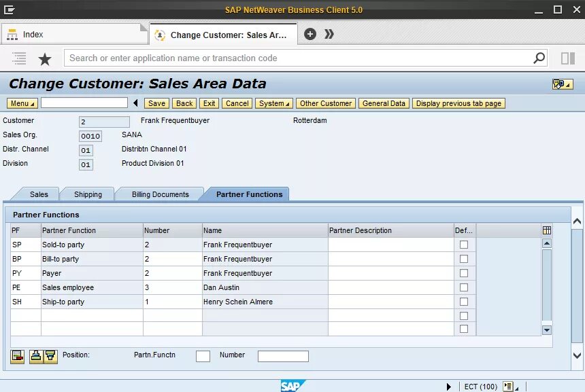The image size is (585, 392).
Task: Click the Division field
Action: point(86,164)
